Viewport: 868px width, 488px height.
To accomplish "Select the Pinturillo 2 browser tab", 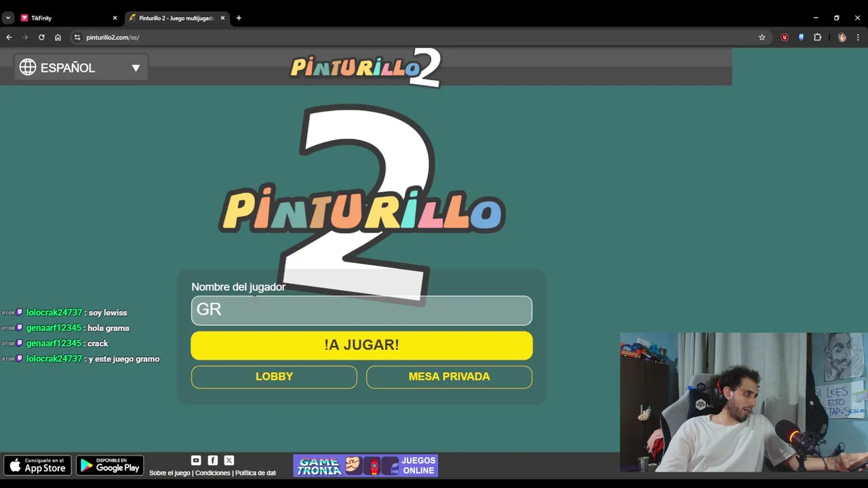I will 176,18.
